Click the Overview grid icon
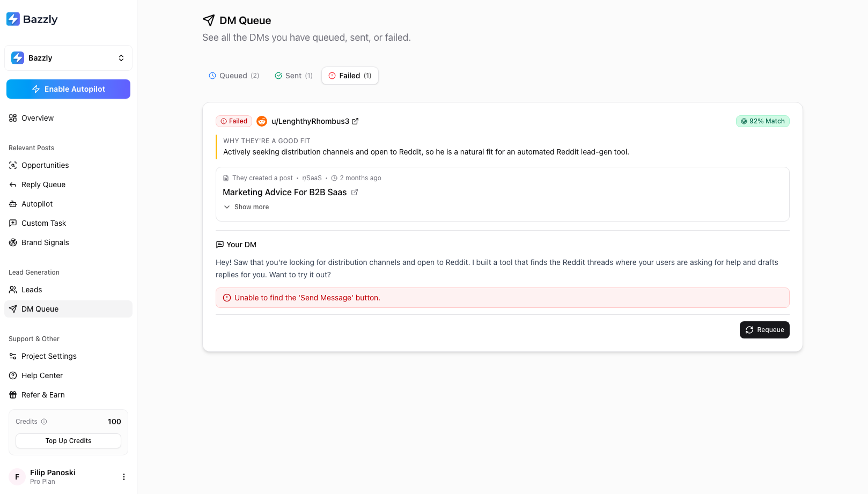The height and width of the screenshot is (494, 868). (x=13, y=118)
